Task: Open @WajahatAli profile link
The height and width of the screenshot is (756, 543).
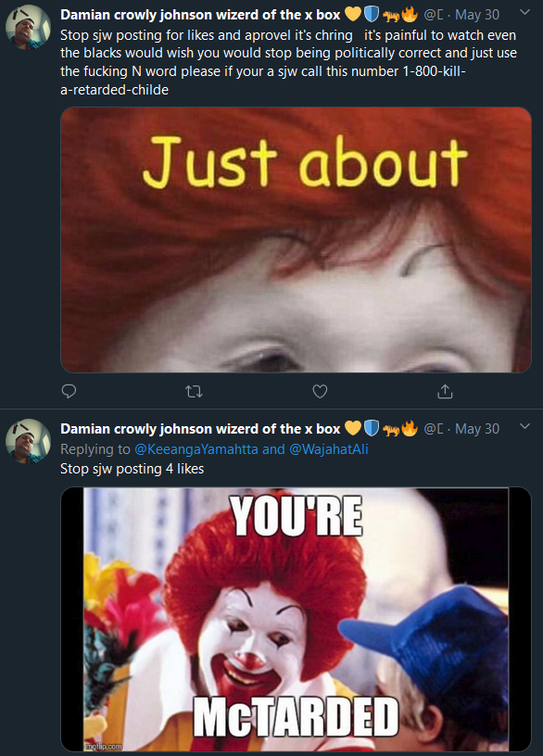Action: [328, 448]
